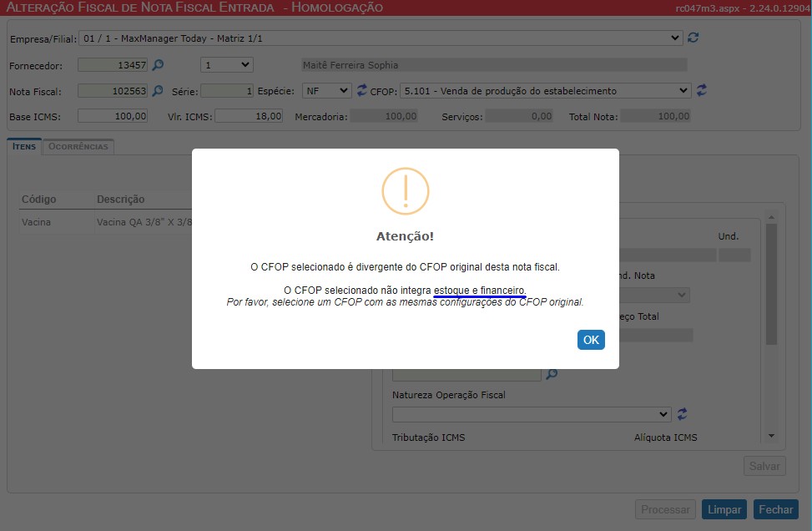
Task: Open the Fornecedor number dropdown showing 1
Action: click(226, 65)
